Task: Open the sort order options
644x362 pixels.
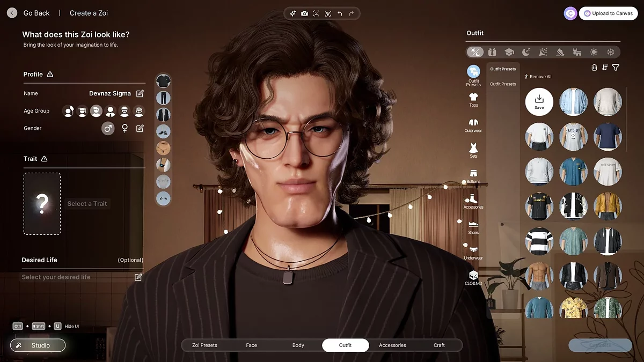Action: [605, 67]
